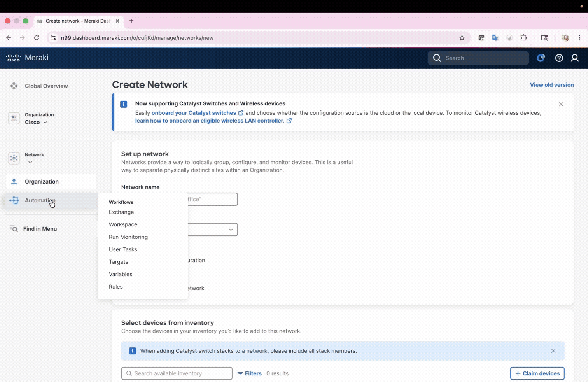
Task: Click the Search available inventory field
Action: [177, 373]
